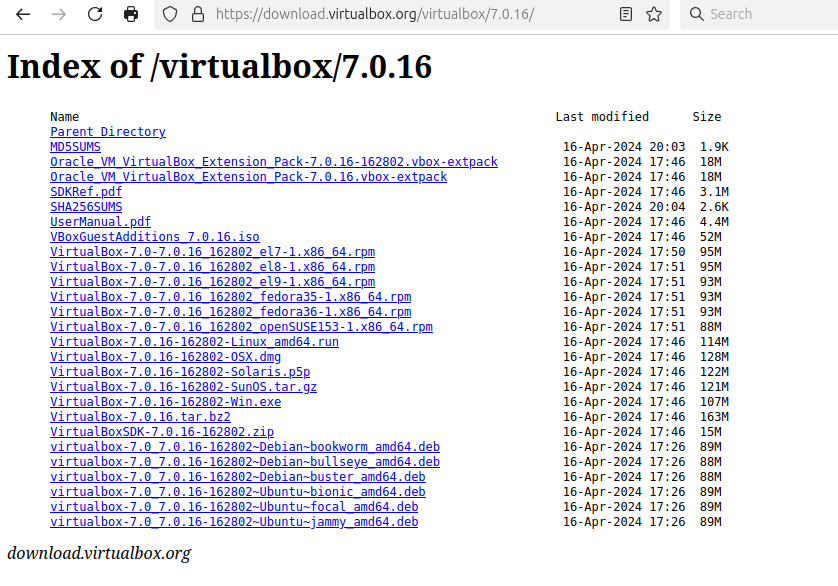Click the 'download.virtualbox.org' footer text
This screenshot has width=838, height=586.
(x=99, y=553)
